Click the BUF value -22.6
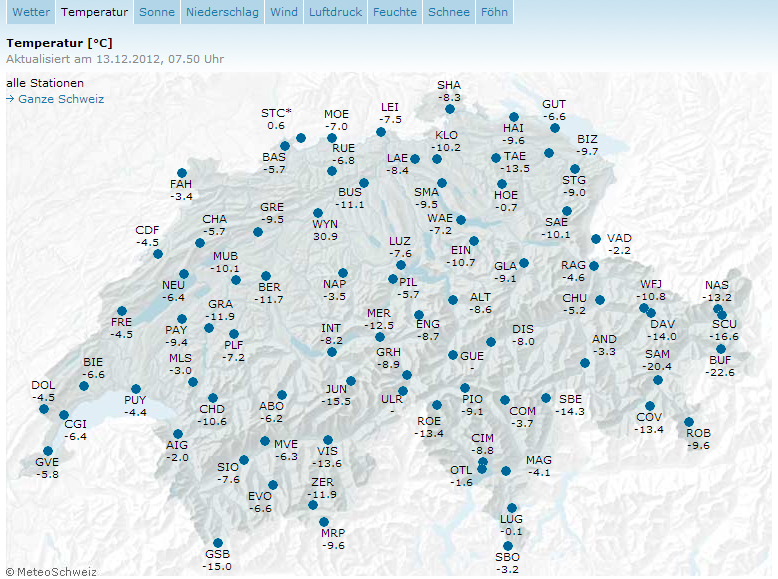 coord(720,373)
